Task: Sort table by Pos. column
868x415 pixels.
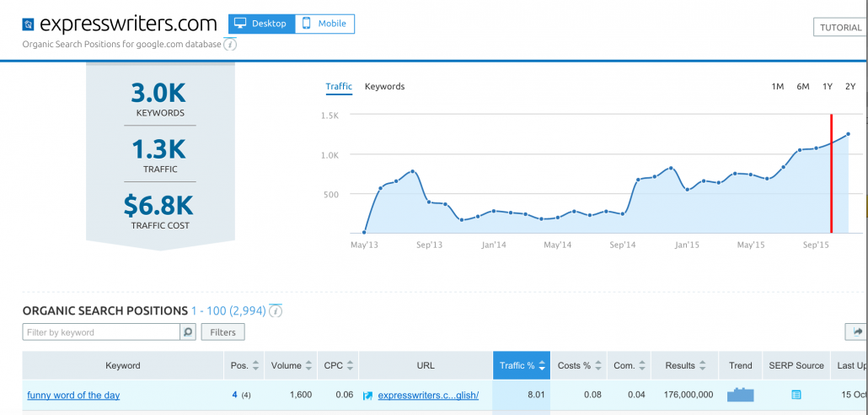Action: point(244,365)
